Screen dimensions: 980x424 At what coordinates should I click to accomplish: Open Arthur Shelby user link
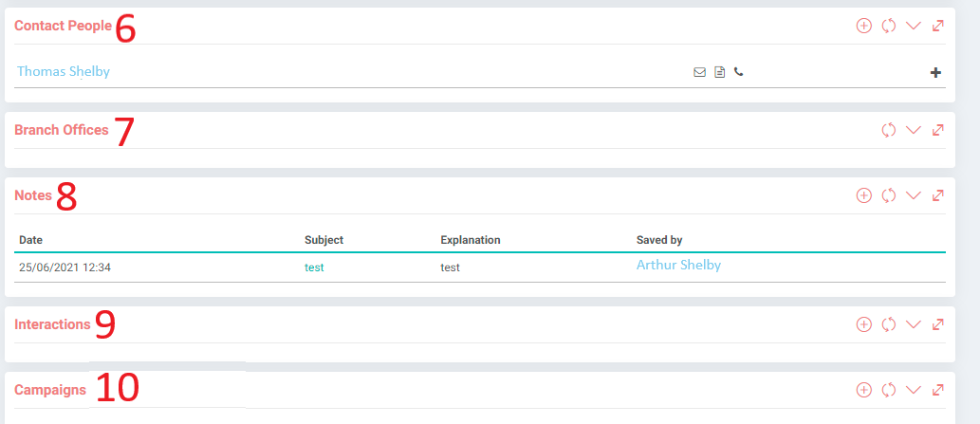(x=678, y=265)
